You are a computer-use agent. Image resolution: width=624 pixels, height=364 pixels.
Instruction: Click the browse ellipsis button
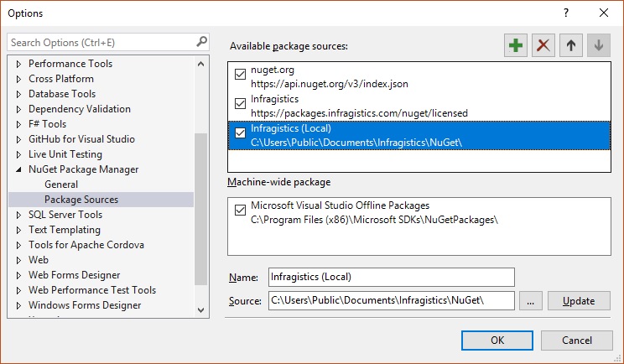tap(531, 301)
